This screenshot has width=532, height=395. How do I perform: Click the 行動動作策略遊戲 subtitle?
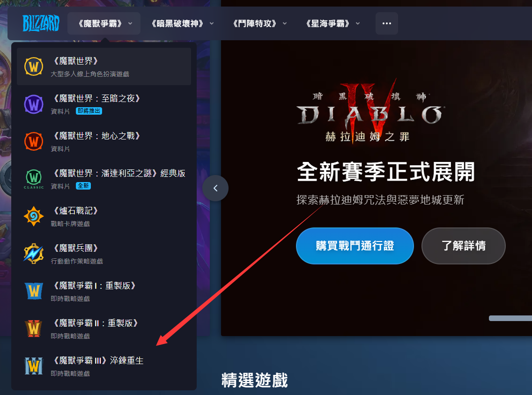(x=77, y=261)
